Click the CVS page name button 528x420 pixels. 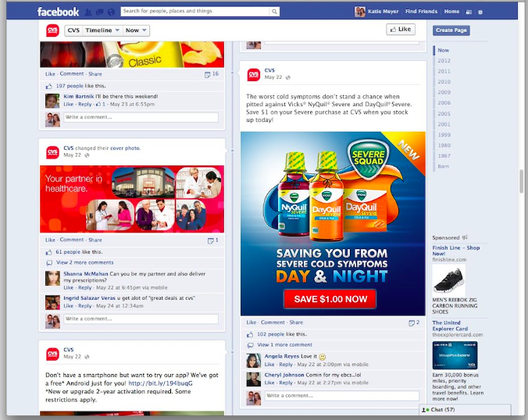coord(73,30)
